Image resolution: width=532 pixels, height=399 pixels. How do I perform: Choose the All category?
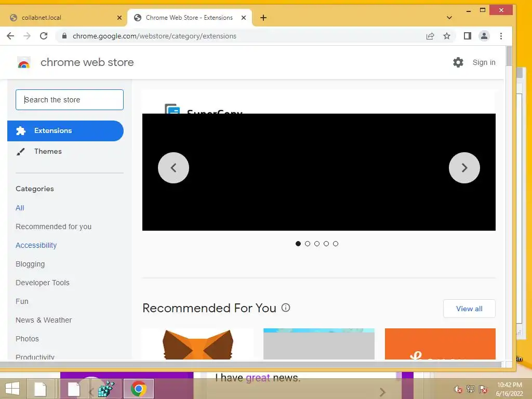point(20,208)
